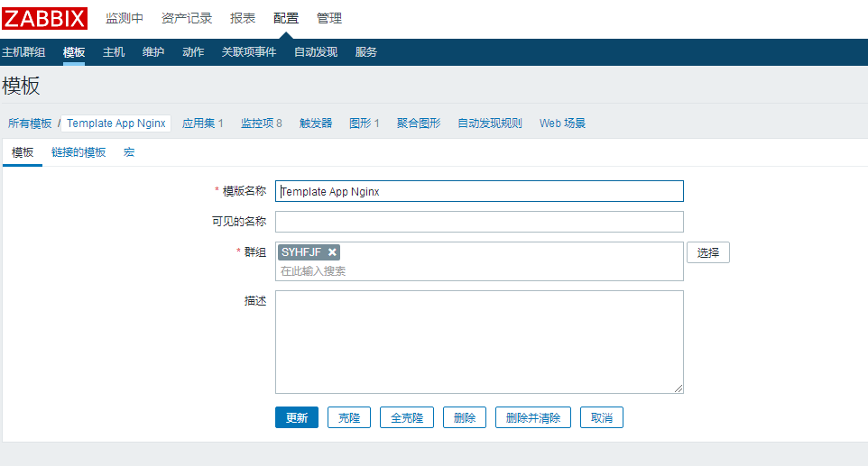Go to 主机 submenu
Viewport: 868px width, 466px height.
(x=114, y=52)
